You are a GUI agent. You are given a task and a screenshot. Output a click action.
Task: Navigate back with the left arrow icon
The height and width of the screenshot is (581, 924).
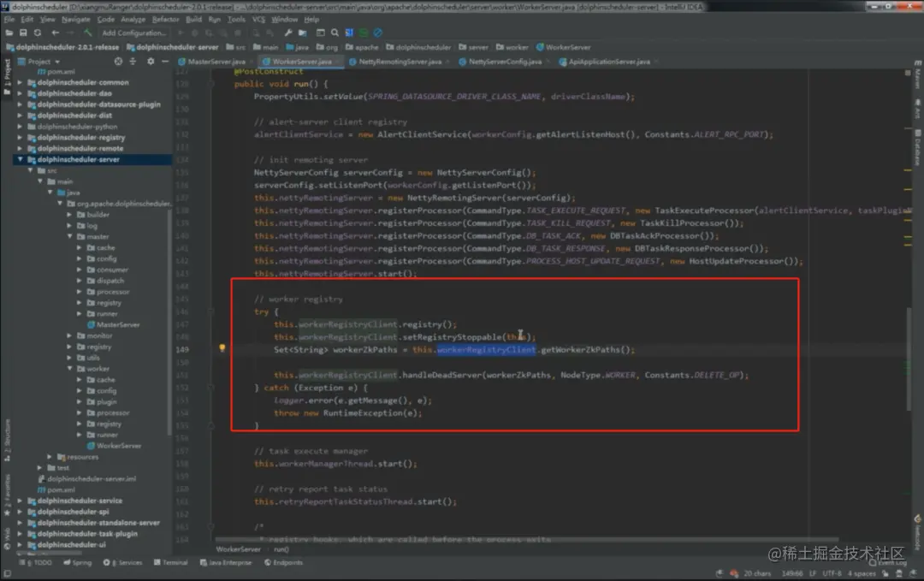56,33
